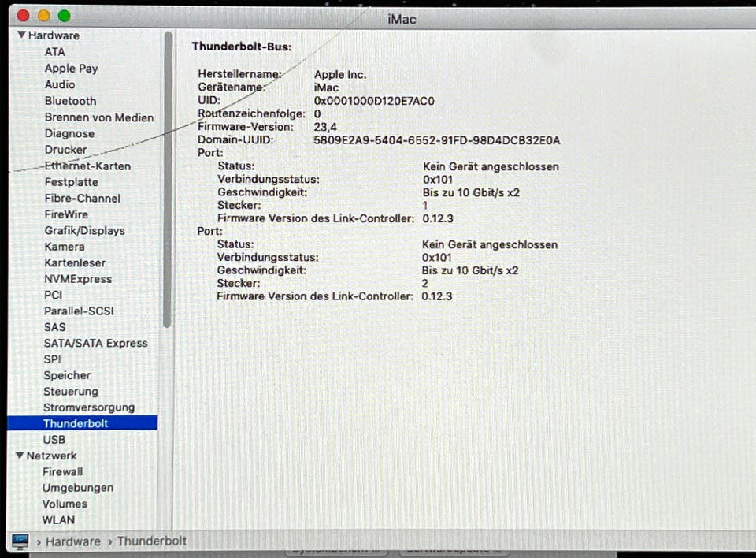Click the green zoom window button

(x=64, y=16)
